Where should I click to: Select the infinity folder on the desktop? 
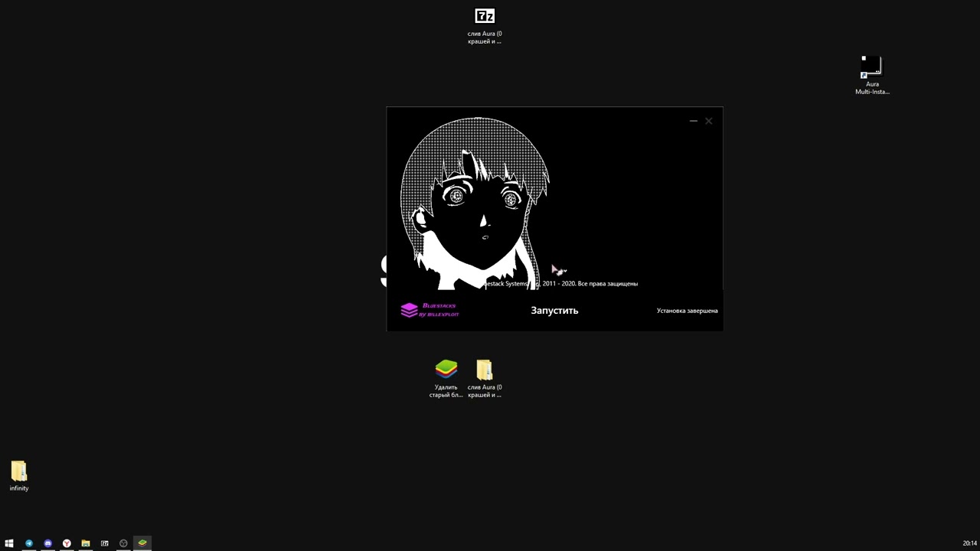pos(19,476)
